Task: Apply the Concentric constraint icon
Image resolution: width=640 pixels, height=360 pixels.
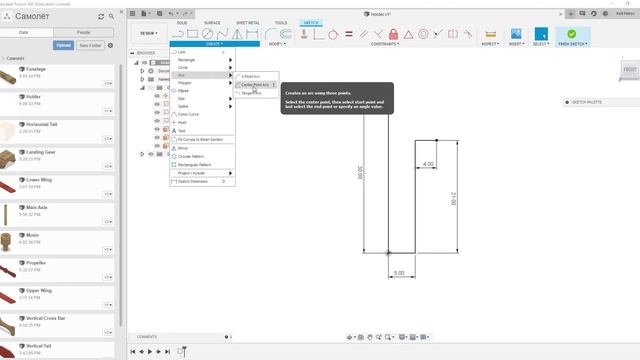Action: [423, 34]
